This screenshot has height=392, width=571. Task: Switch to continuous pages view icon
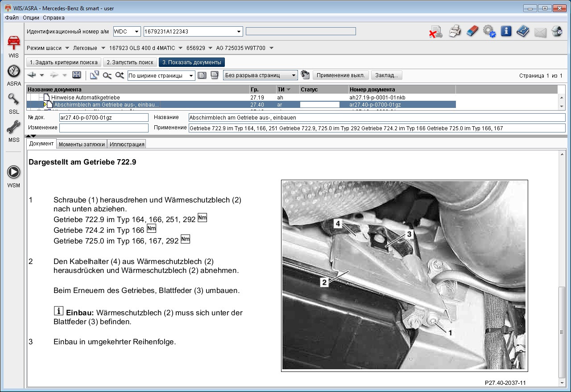click(x=215, y=75)
